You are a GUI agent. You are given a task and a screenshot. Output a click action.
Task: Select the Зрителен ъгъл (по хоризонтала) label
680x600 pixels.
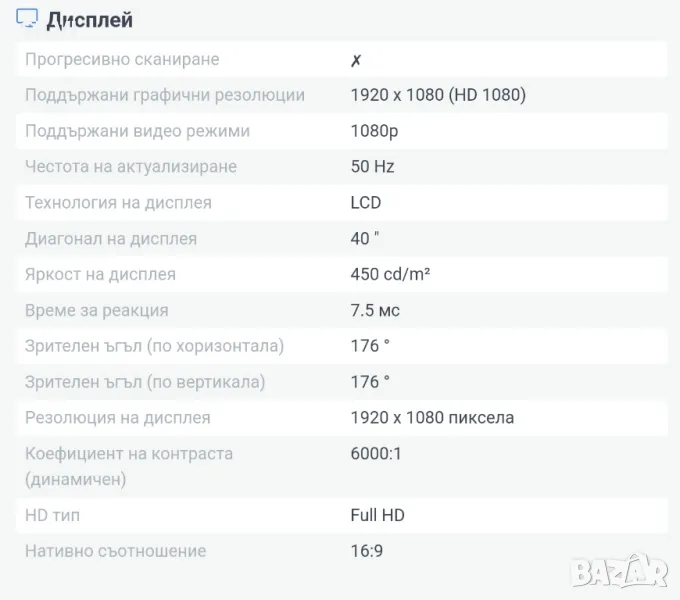tap(155, 346)
